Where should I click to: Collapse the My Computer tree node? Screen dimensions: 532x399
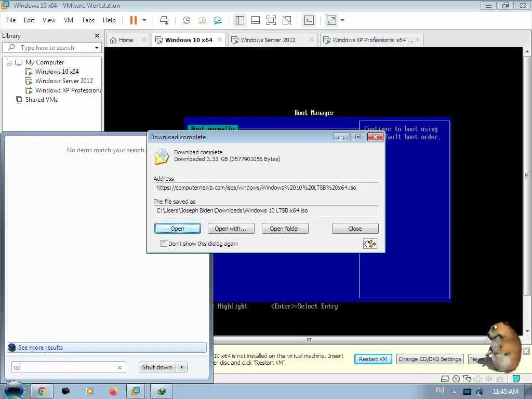(x=9, y=63)
